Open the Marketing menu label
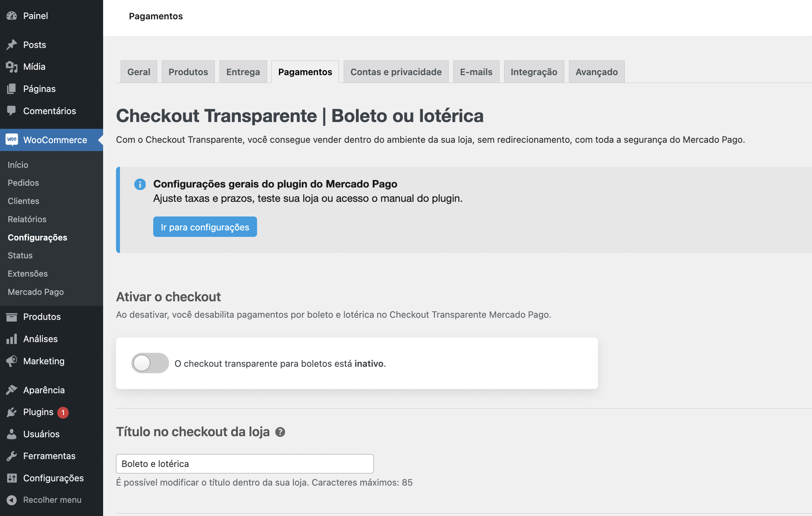Viewport: 812px width, 516px height. (x=44, y=361)
